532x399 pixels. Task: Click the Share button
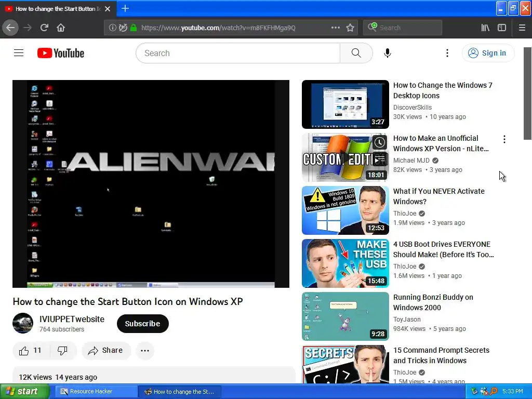106,351
